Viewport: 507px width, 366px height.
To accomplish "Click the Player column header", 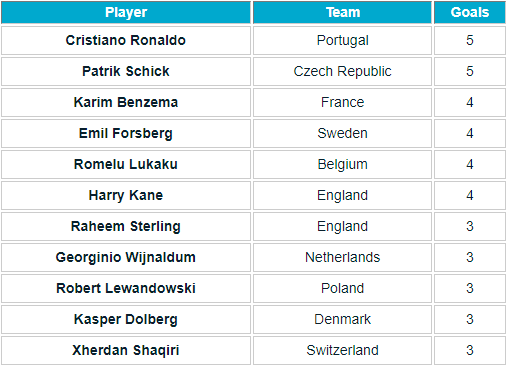I will pyautogui.click(x=126, y=12).
